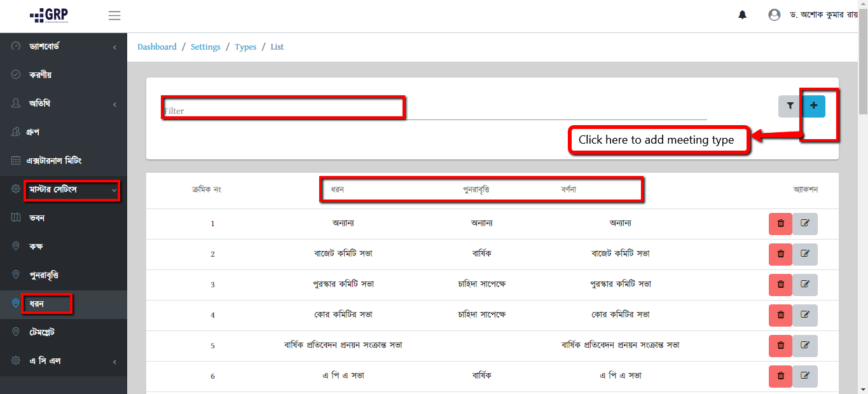Click the filter funnel button
Image resolution: width=868 pixels, height=394 pixels.
pos(790,106)
